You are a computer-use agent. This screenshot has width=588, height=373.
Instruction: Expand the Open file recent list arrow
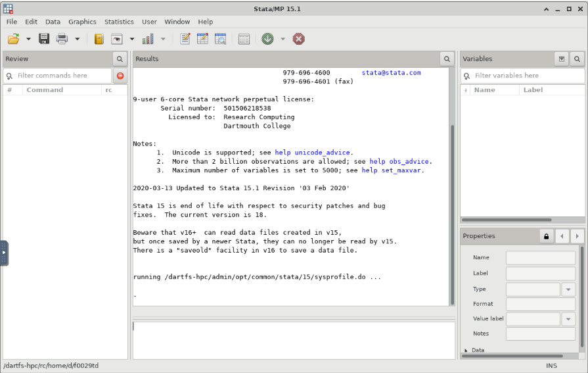(x=28, y=39)
